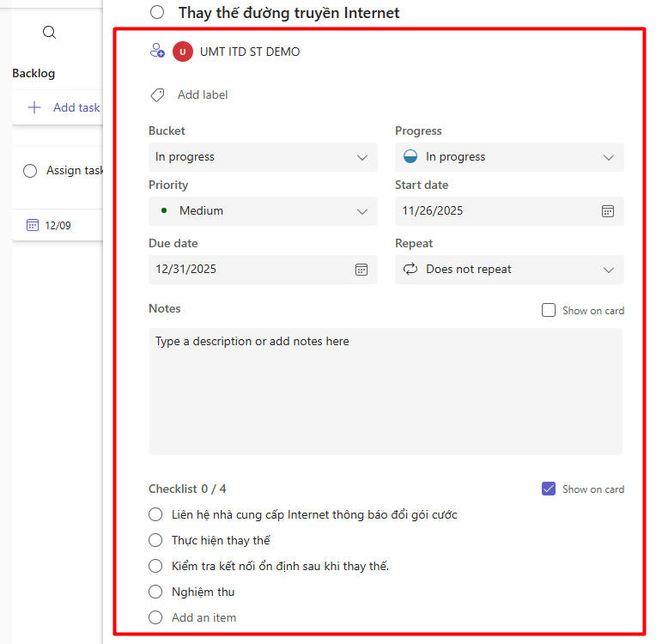Click the search magnifier icon
Screen dimensions: 662x644
point(50,33)
